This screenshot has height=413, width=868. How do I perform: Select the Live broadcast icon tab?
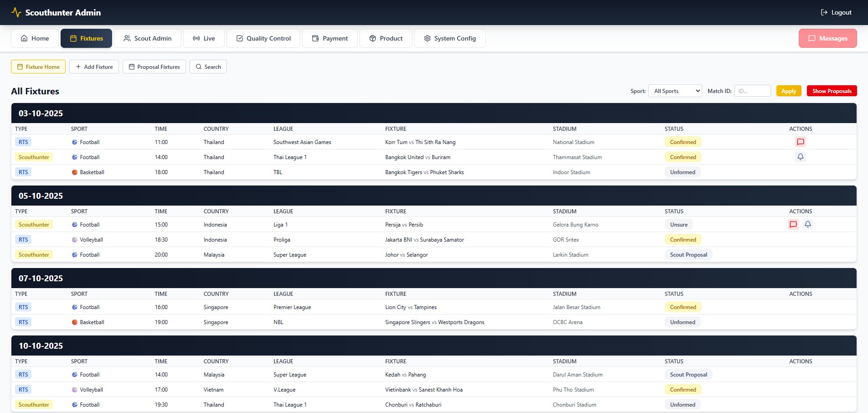pyautogui.click(x=203, y=38)
